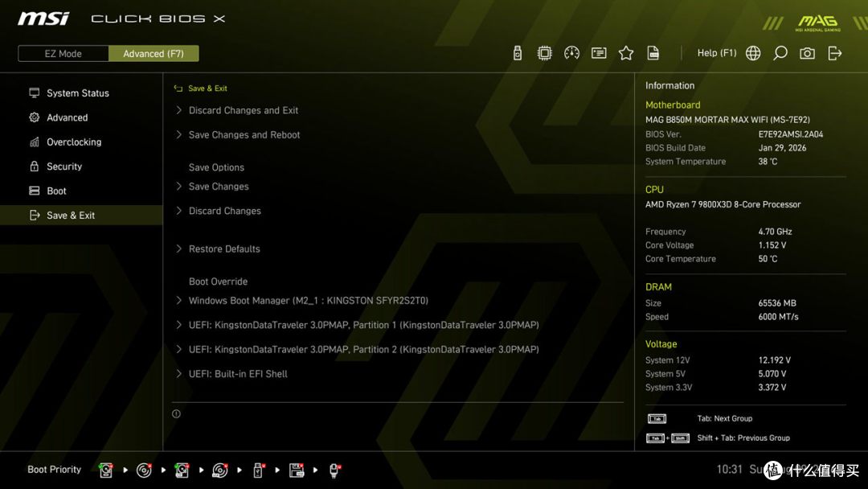Click the Core Voltage 1.152 V value
The image size is (868, 489).
(772, 245)
